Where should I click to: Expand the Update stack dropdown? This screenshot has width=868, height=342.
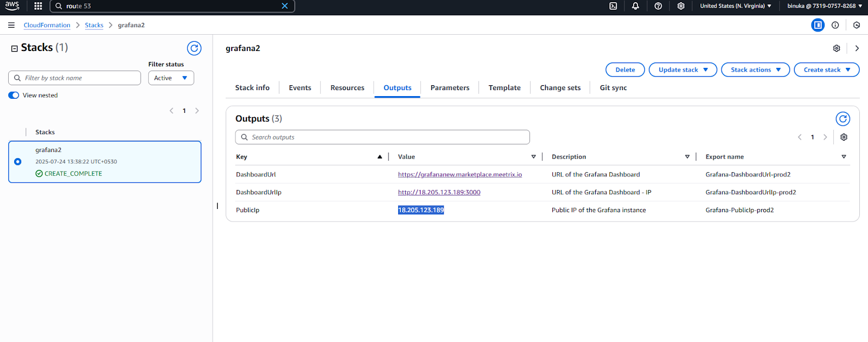(683, 69)
